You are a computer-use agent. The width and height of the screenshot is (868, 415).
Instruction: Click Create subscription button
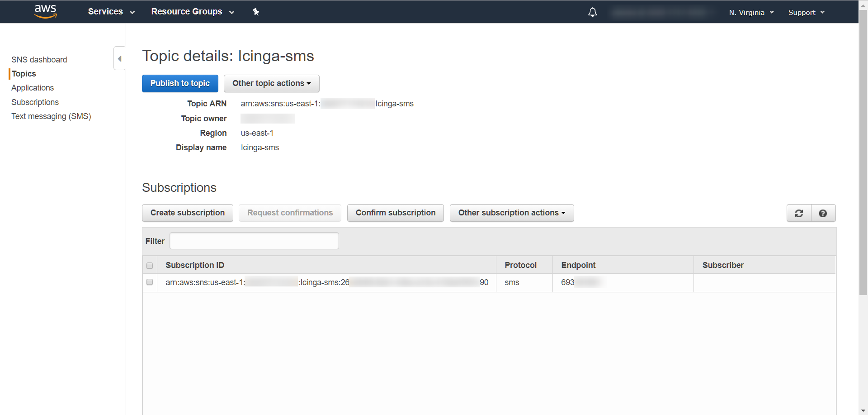click(x=187, y=213)
